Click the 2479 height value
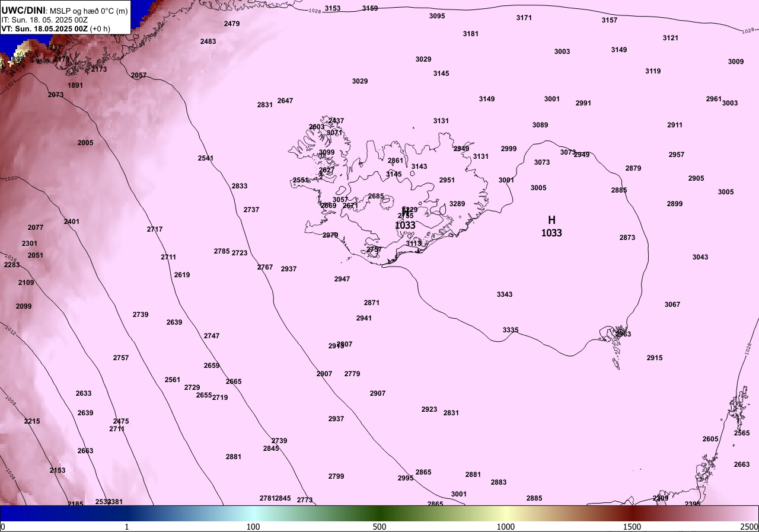This screenshot has width=759, height=532. point(232,24)
